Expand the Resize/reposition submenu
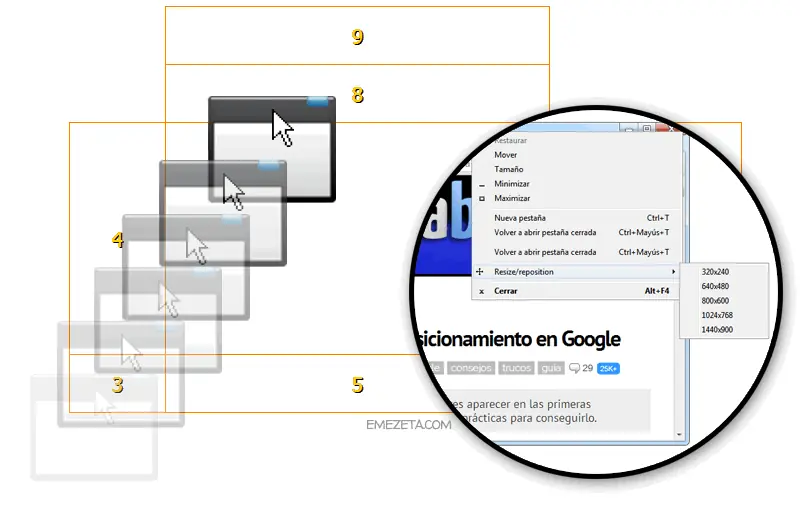 (577, 272)
